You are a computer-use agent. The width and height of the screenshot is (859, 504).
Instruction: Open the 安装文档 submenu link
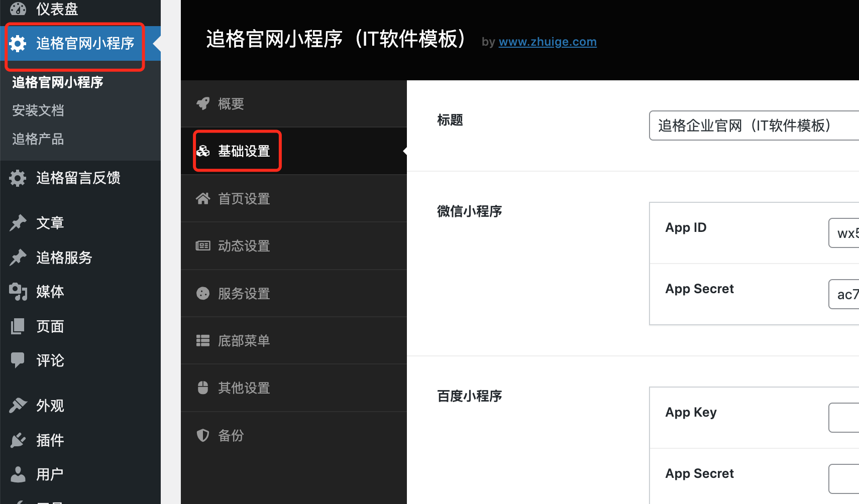[x=38, y=110]
